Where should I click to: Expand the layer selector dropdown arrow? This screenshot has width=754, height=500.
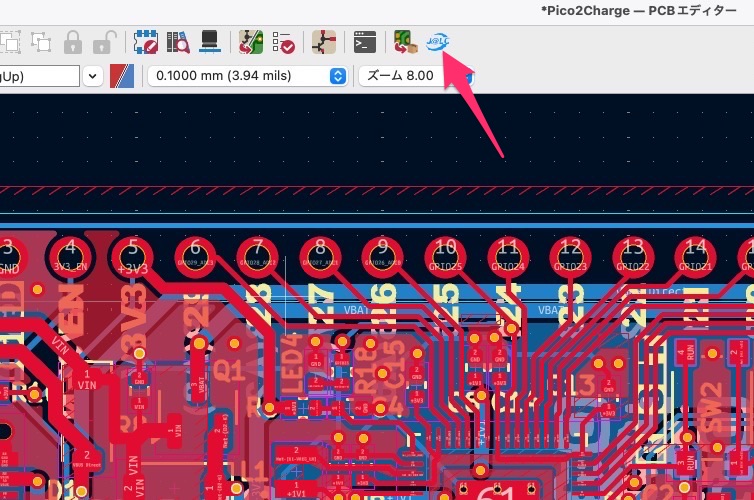click(x=93, y=76)
